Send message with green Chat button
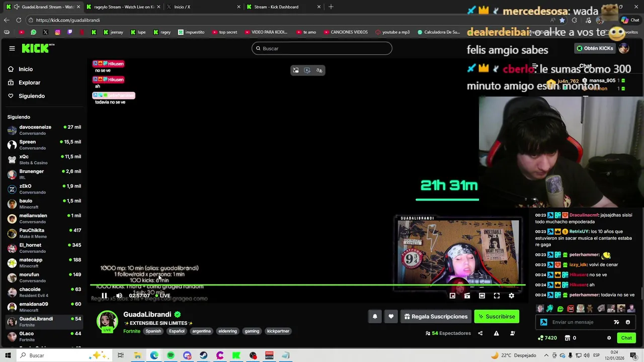This screenshot has width=644, height=362. (626, 338)
